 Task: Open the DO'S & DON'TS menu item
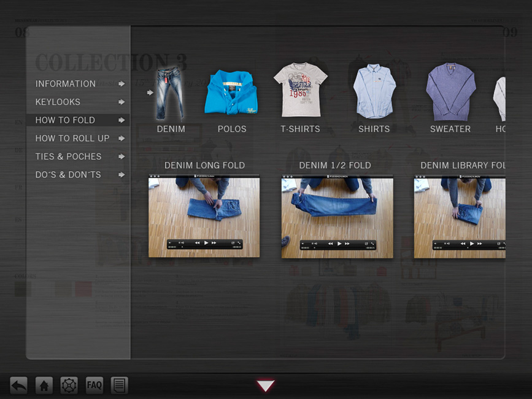(x=68, y=175)
